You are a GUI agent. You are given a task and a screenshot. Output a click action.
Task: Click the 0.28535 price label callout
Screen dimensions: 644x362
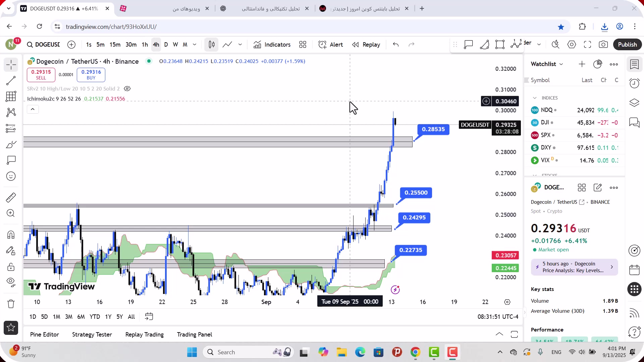pos(433,129)
